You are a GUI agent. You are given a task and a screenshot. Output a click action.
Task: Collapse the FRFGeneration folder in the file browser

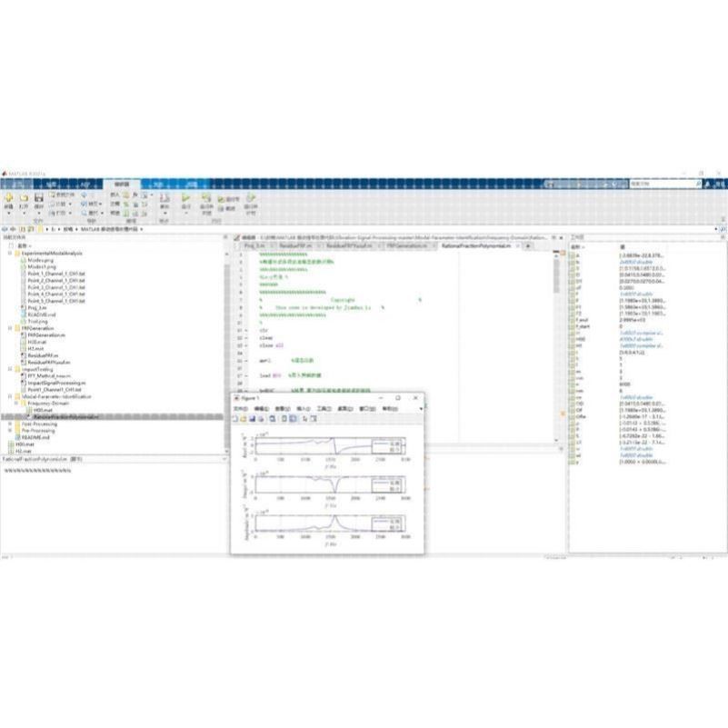[8, 328]
